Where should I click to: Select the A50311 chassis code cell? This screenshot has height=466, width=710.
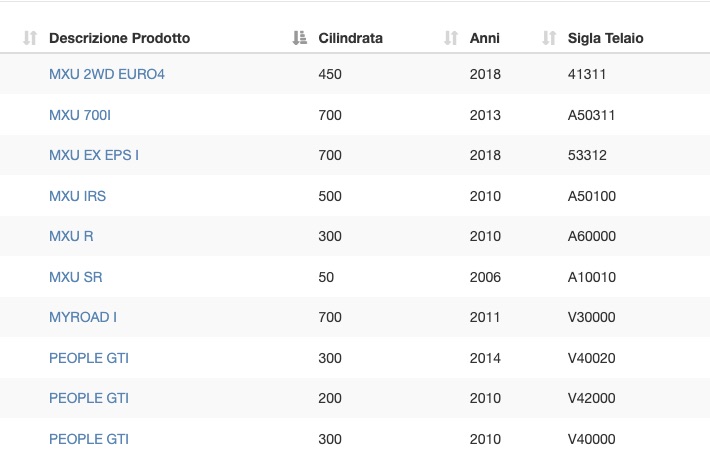click(x=591, y=115)
